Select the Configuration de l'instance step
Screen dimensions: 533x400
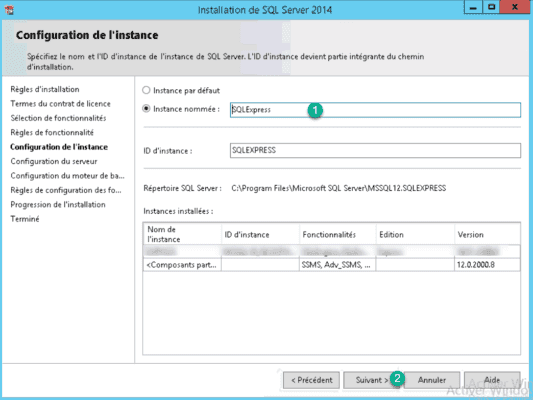pyautogui.click(x=59, y=147)
